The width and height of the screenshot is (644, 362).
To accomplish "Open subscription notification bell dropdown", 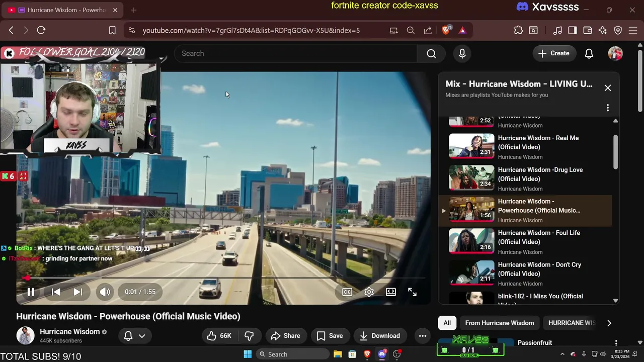I will (x=135, y=336).
